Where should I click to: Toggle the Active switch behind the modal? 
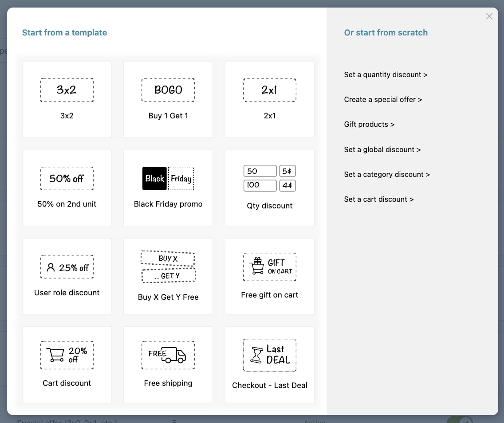(459, 419)
